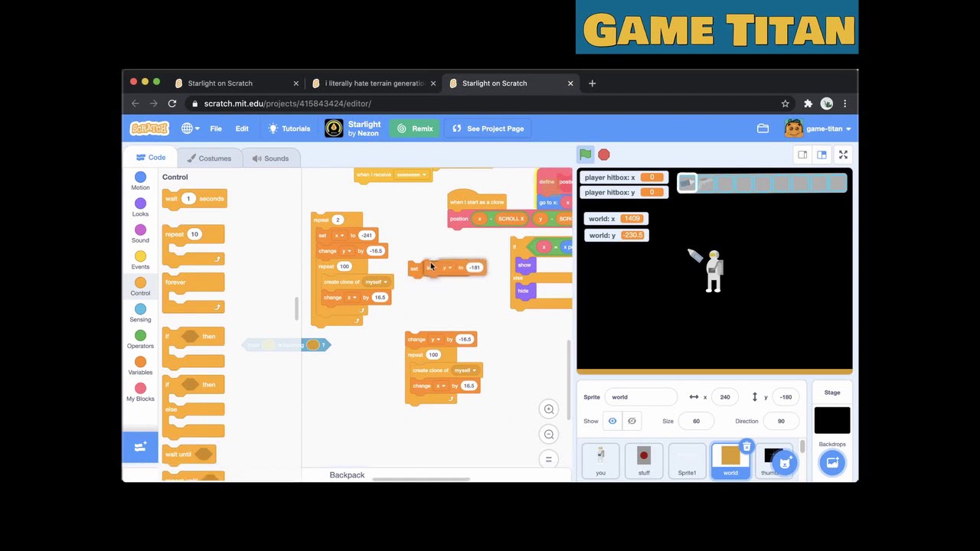
Task: Open message dropdown in when I receive block
Action: click(411, 174)
